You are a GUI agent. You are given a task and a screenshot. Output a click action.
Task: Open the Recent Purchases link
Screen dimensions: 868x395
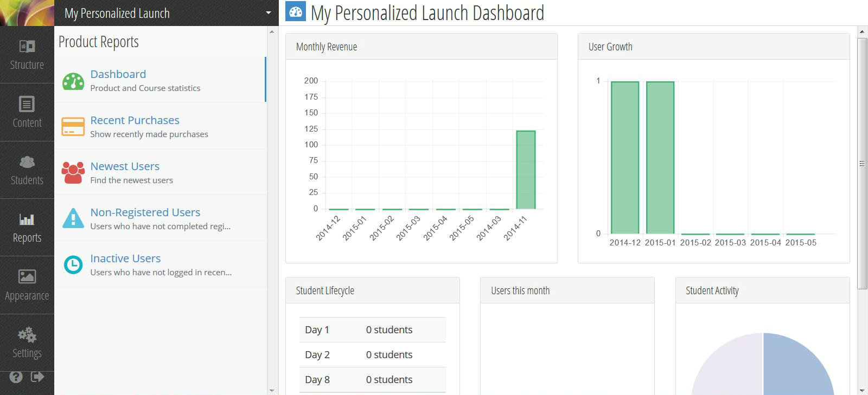click(x=135, y=120)
